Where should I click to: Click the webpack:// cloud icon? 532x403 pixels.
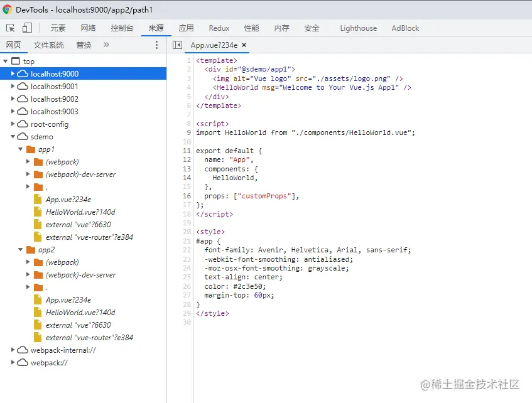pyautogui.click(x=23, y=362)
